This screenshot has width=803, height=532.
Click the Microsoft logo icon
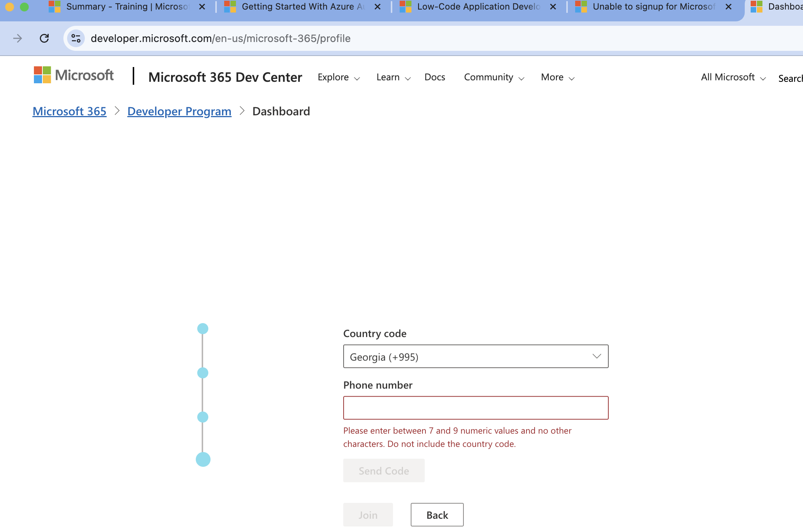(42, 75)
